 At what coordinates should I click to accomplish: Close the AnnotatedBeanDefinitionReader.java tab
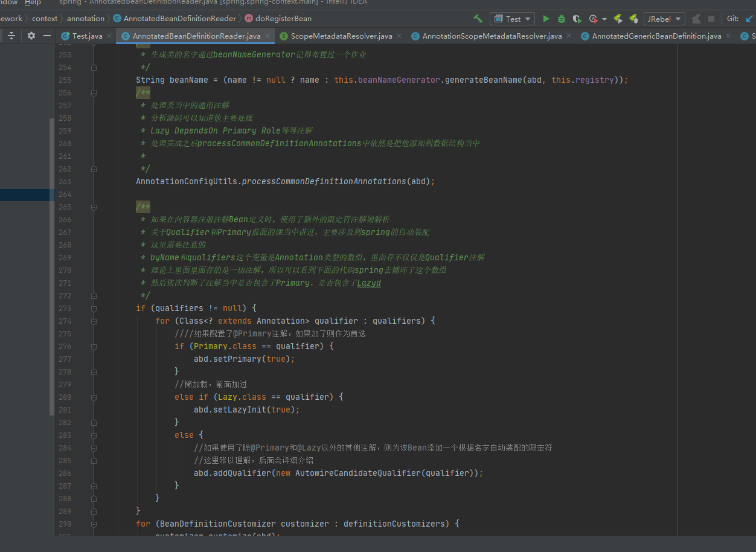pyautogui.click(x=267, y=36)
